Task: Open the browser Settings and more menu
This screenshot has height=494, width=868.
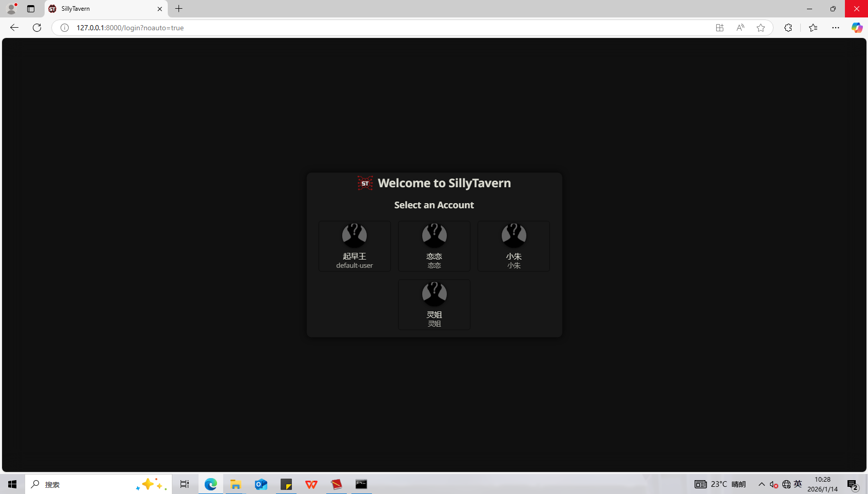Action: click(x=836, y=28)
